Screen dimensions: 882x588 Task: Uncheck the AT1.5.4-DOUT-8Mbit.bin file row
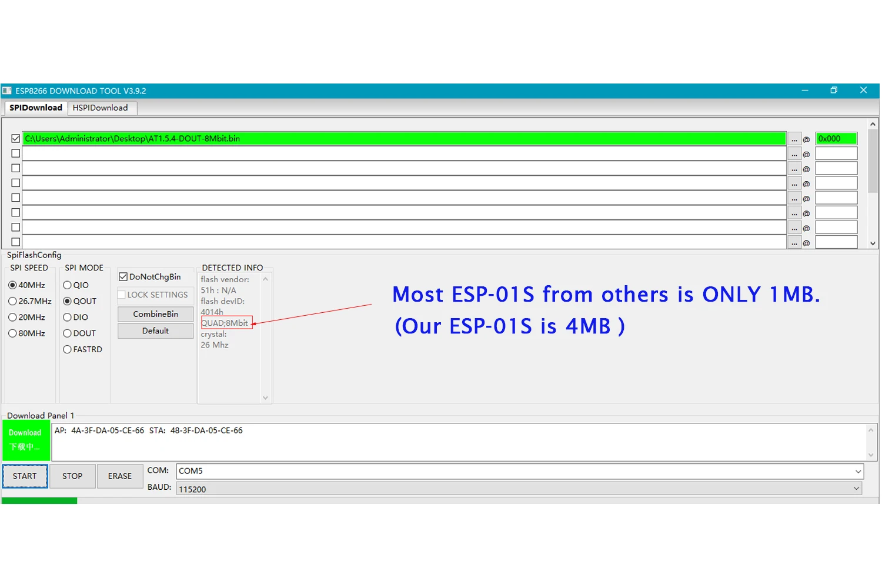pyautogui.click(x=16, y=139)
